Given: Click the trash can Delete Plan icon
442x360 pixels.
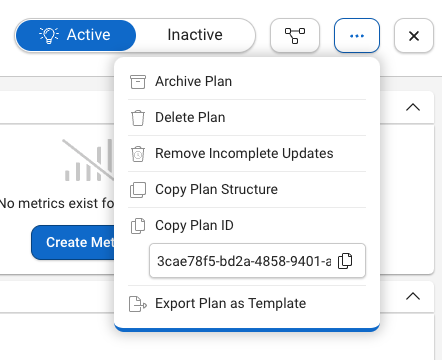Looking at the screenshot, I should click(138, 118).
